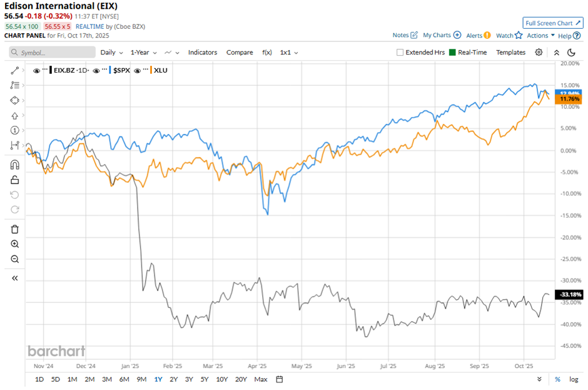Open chart settings gear
This screenshot has height=390, width=588.
(539, 52)
